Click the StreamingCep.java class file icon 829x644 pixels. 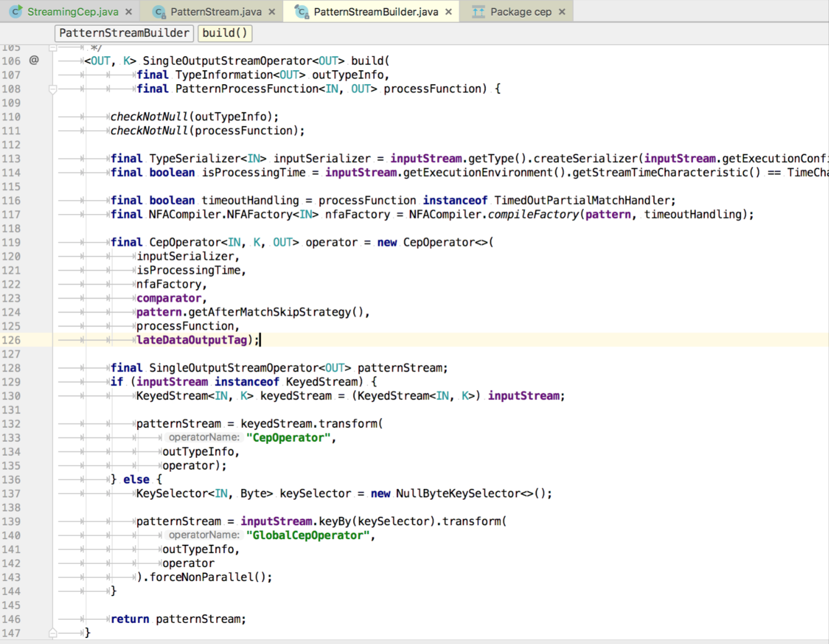pos(17,12)
